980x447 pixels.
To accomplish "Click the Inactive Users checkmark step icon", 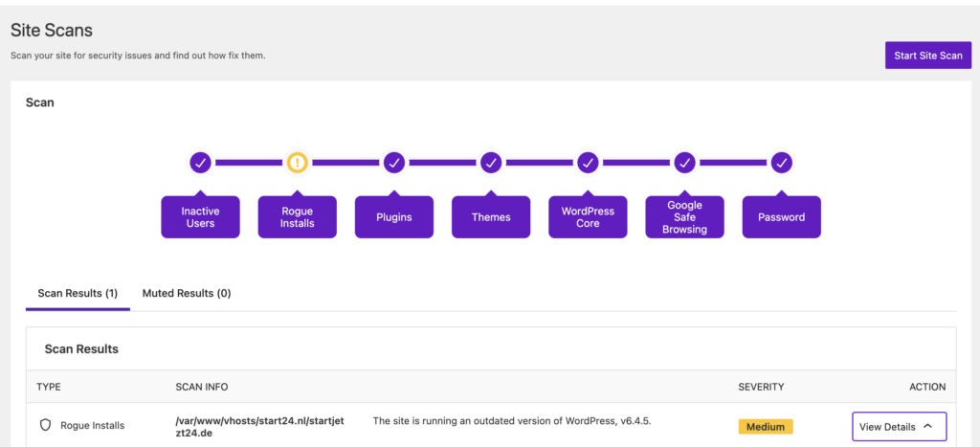I will [200, 163].
